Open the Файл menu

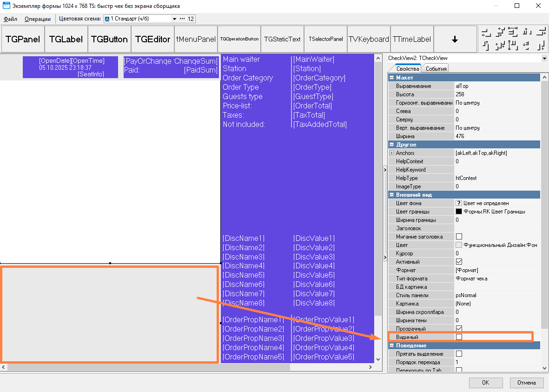click(10, 19)
